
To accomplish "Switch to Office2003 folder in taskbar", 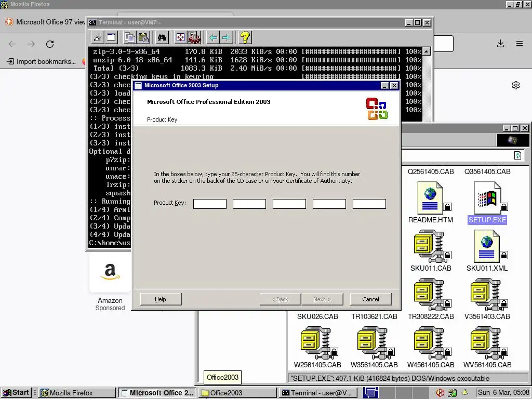I will [237, 393].
